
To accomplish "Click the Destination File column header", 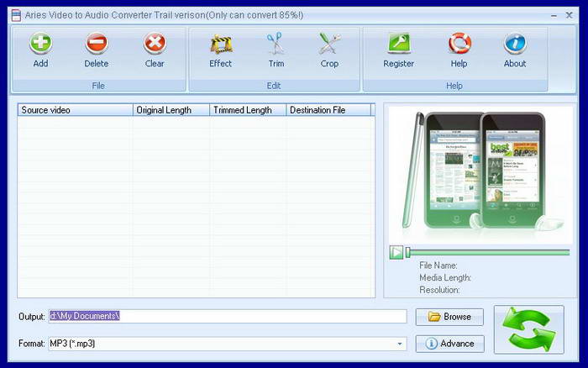I will click(x=328, y=110).
